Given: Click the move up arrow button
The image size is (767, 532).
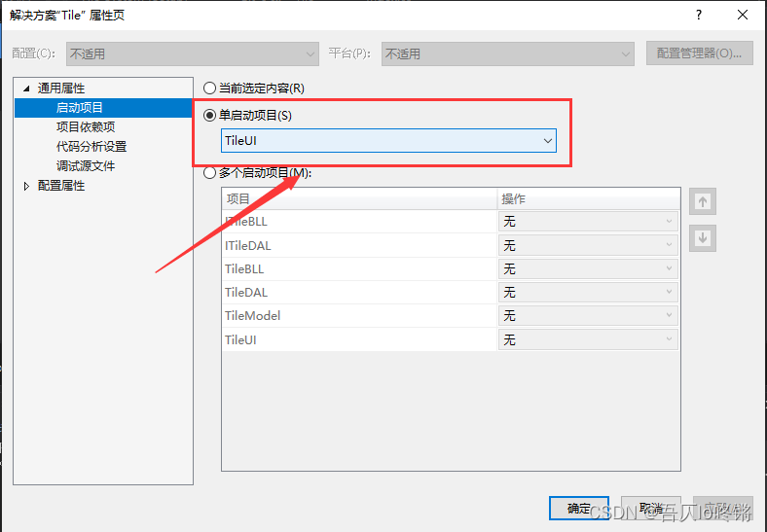Looking at the screenshot, I should [x=703, y=201].
